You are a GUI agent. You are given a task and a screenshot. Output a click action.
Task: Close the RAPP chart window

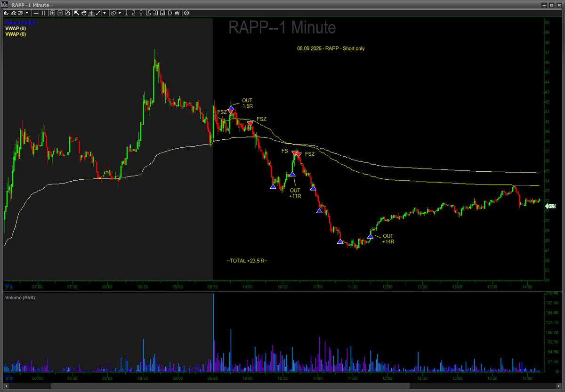[x=559, y=4]
